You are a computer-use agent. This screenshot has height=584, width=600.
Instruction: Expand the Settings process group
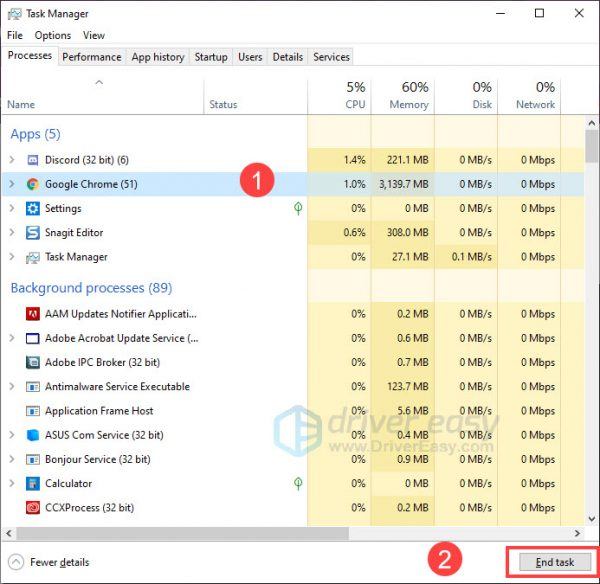click(12, 208)
